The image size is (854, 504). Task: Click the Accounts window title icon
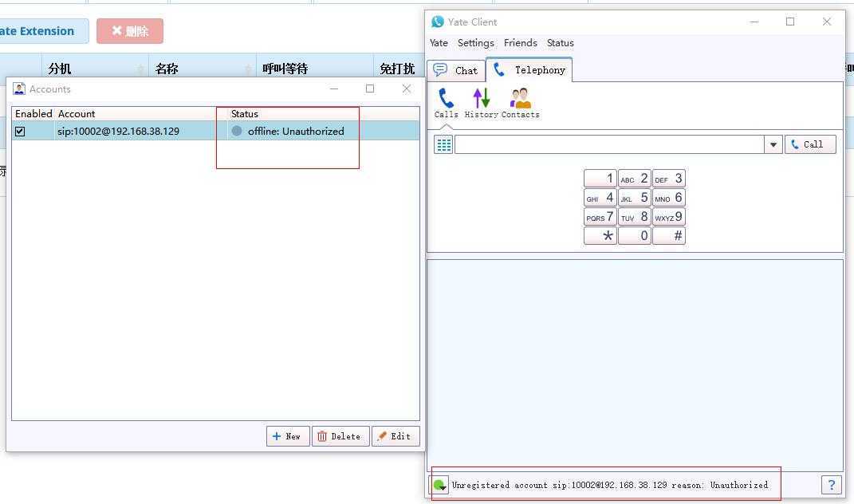point(19,89)
